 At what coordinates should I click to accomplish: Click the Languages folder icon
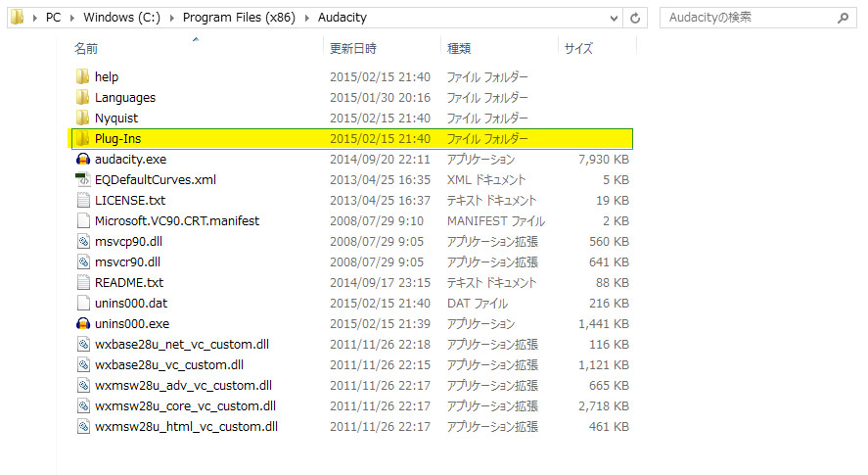coord(82,97)
